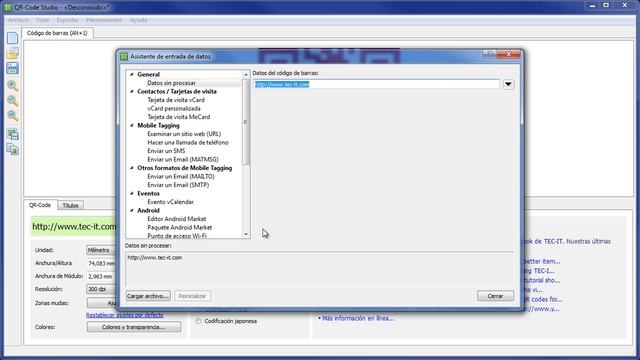Viewport: 640px width, 360px height.
Task: Click the Open file folder icon
Action: pos(13,53)
